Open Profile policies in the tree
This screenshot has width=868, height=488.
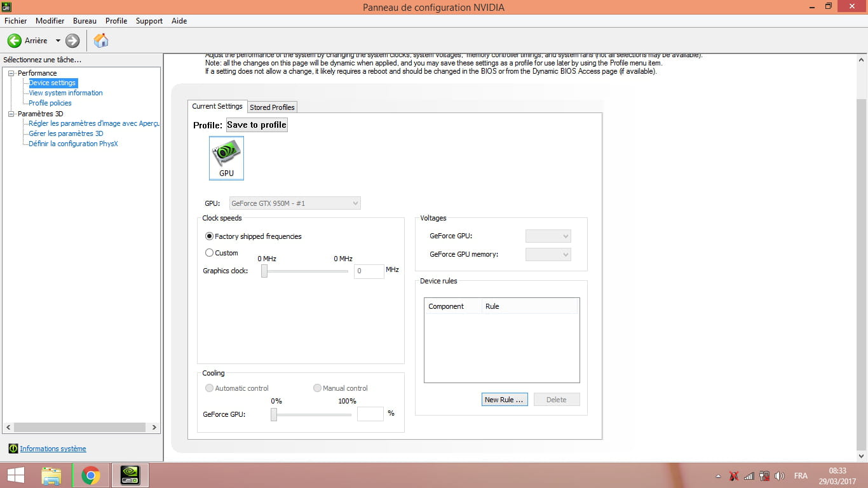coord(50,103)
